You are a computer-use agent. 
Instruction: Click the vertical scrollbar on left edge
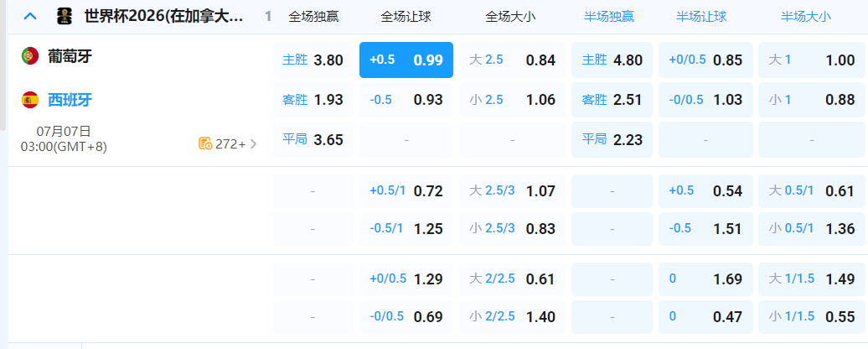(x=3, y=66)
